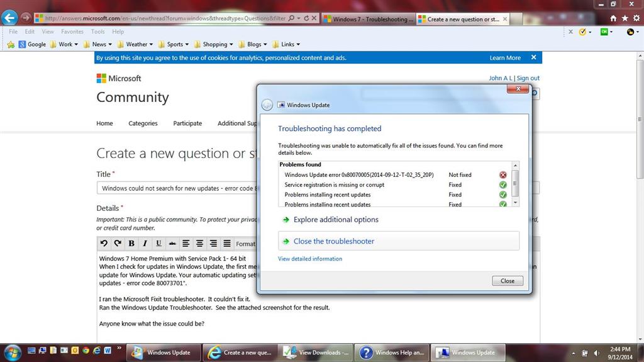Click the Undo icon in the editor toolbar
The image size is (644, 362).
(x=104, y=244)
